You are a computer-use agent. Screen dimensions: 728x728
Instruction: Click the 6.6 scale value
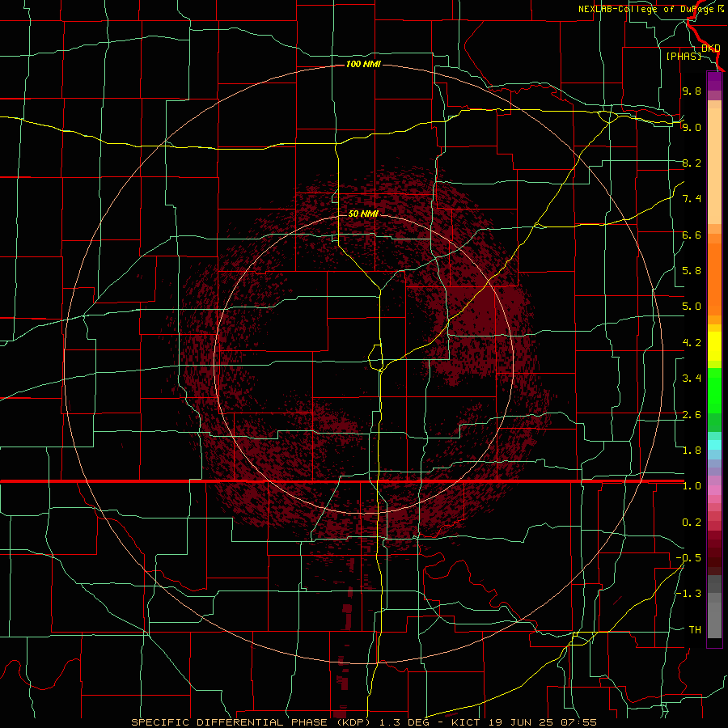pyautogui.click(x=692, y=235)
